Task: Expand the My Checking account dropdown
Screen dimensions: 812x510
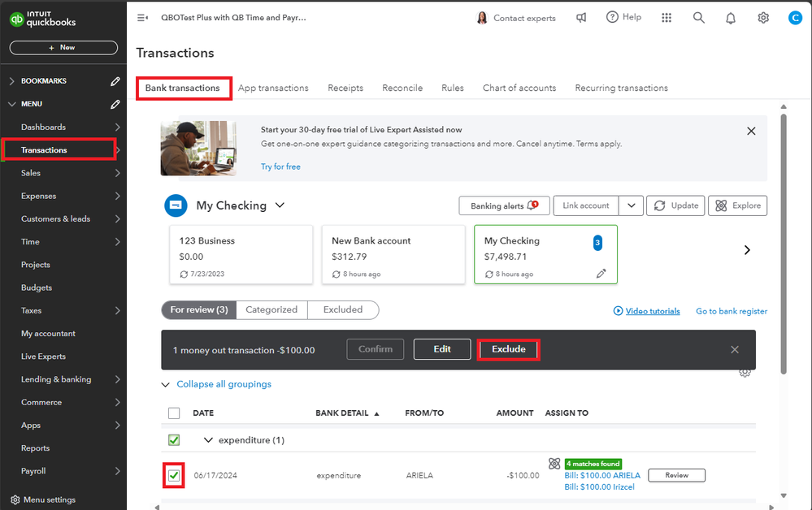Action: (x=280, y=205)
